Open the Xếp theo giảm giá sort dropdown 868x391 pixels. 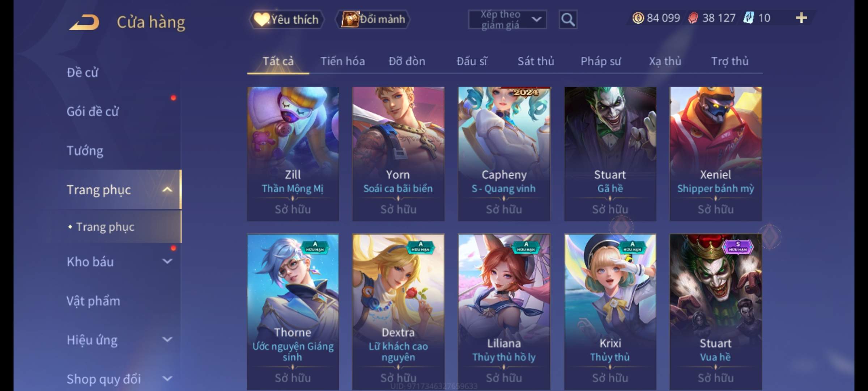(x=507, y=20)
